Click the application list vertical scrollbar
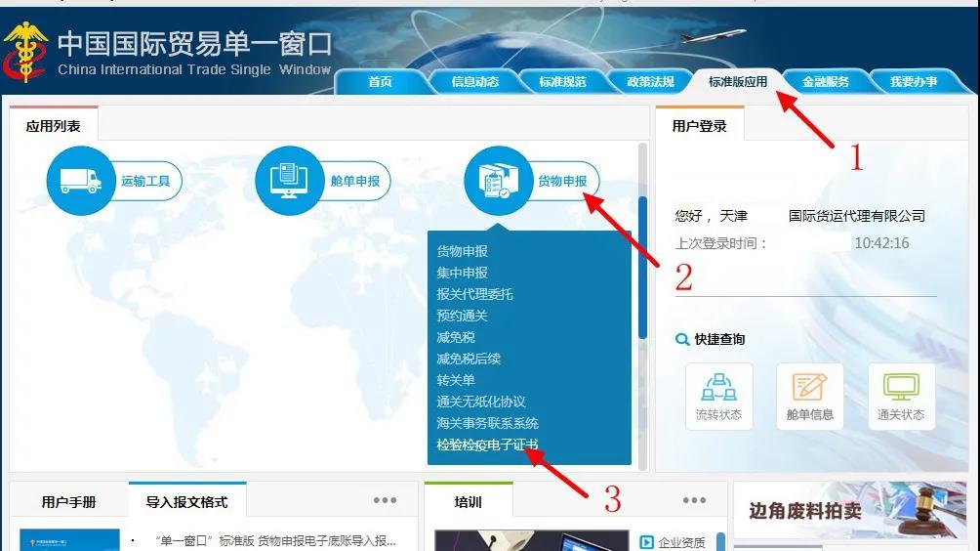 [642, 268]
